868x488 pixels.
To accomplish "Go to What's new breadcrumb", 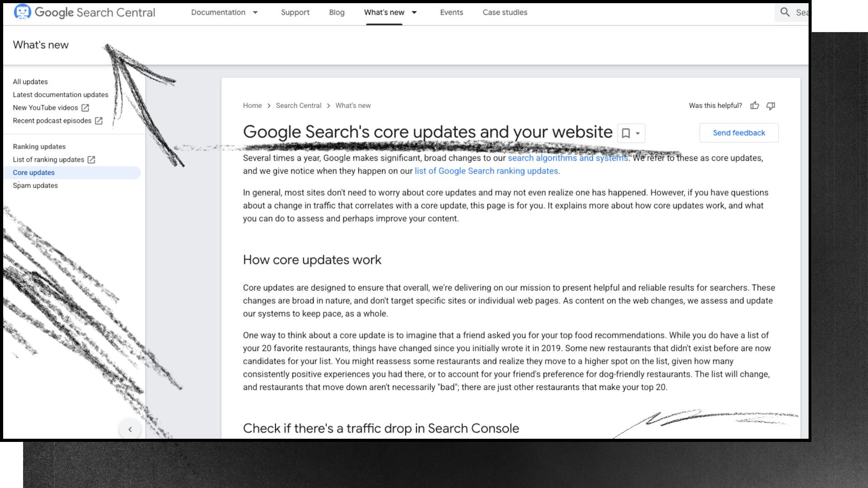I will (x=353, y=105).
